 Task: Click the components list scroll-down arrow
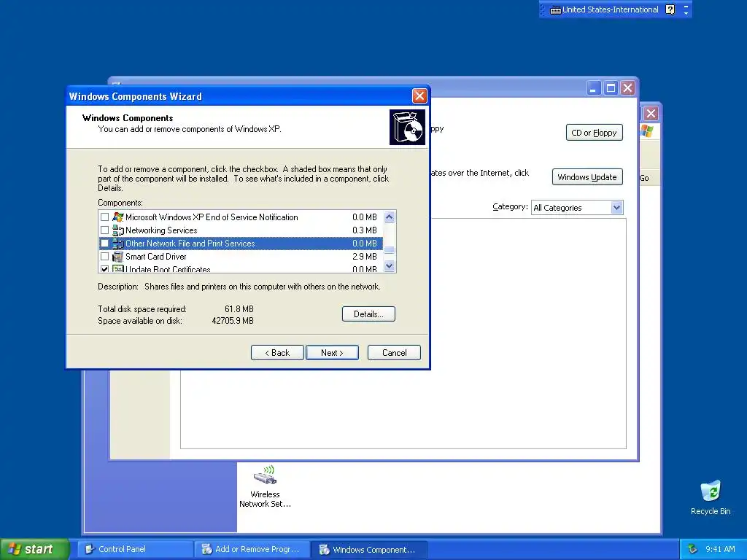click(x=390, y=265)
